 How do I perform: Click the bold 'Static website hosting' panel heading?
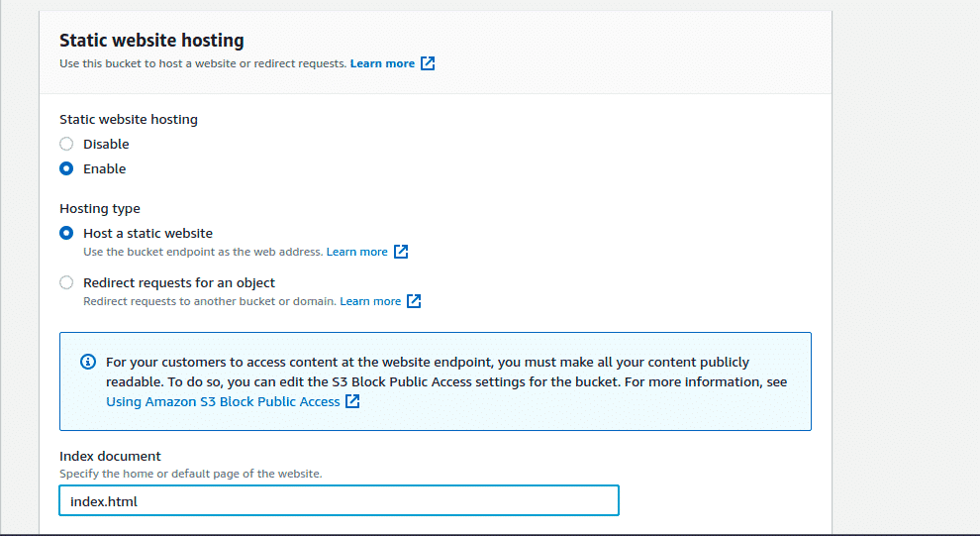[151, 40]
